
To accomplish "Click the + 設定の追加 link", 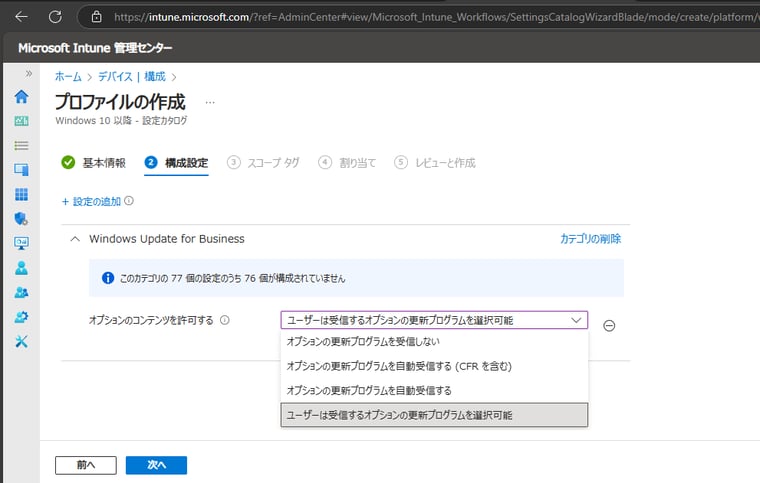I will pyautogui.click(x=91, y=202).
